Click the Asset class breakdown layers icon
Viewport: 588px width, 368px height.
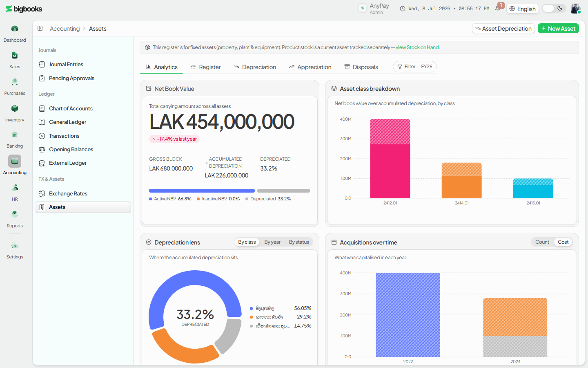coord(334,88)
